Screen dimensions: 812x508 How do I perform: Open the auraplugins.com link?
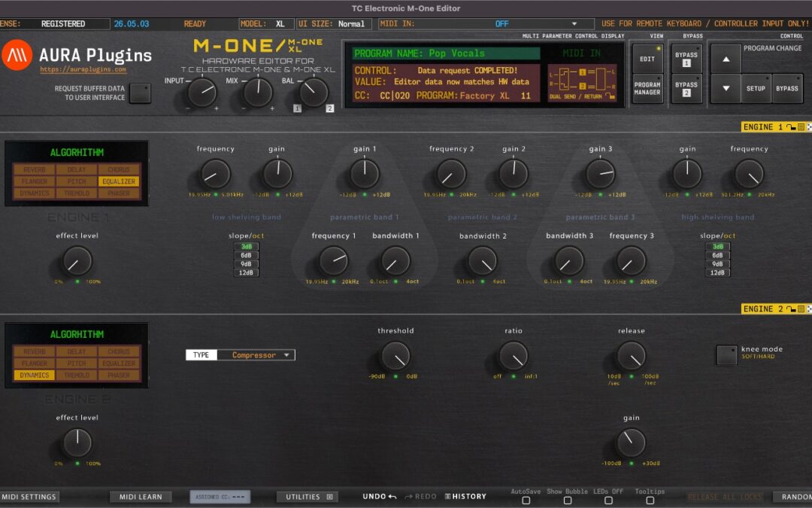[x=83, y=69]
